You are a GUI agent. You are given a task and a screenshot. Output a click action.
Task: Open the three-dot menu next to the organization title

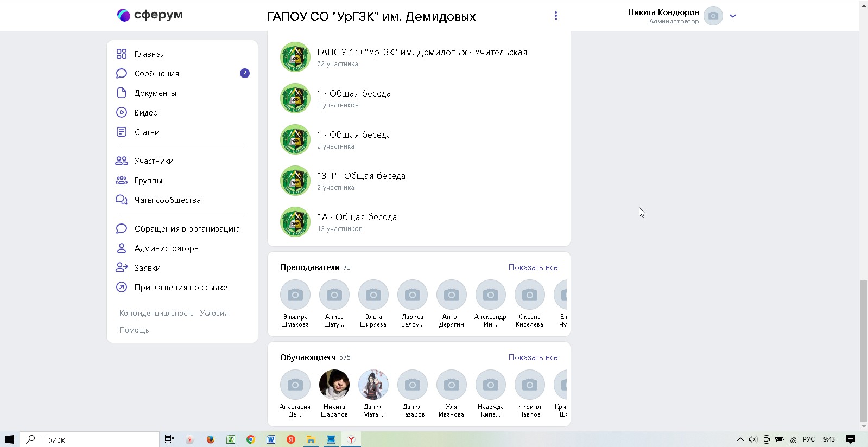tap(555, 16)
